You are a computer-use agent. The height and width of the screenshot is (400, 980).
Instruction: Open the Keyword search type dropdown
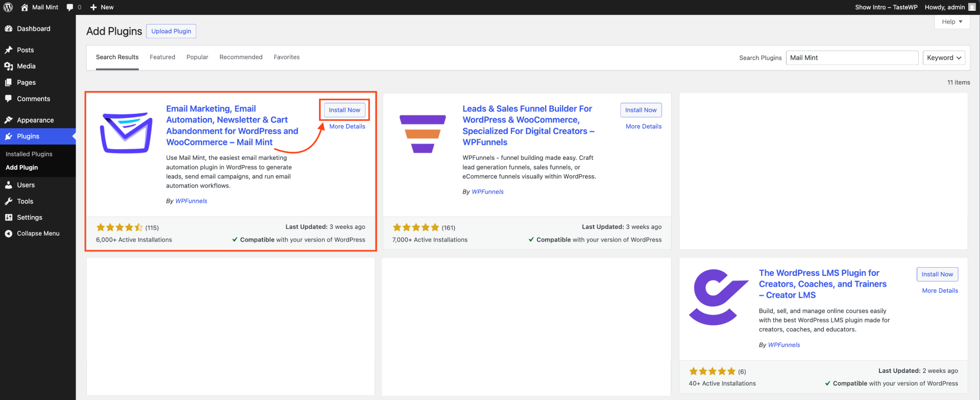[944, 58]
